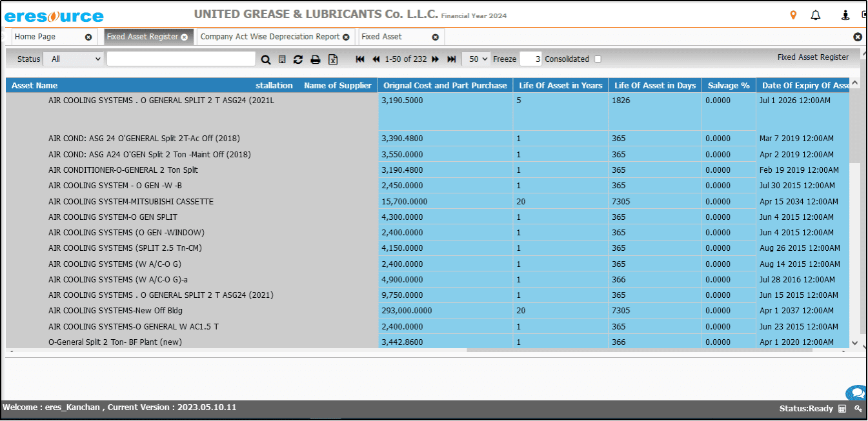The width and height of the screenshot is (868, 421).
Task: Open Company Act Wise Depreciation Report tab
Action: (270, 37)
